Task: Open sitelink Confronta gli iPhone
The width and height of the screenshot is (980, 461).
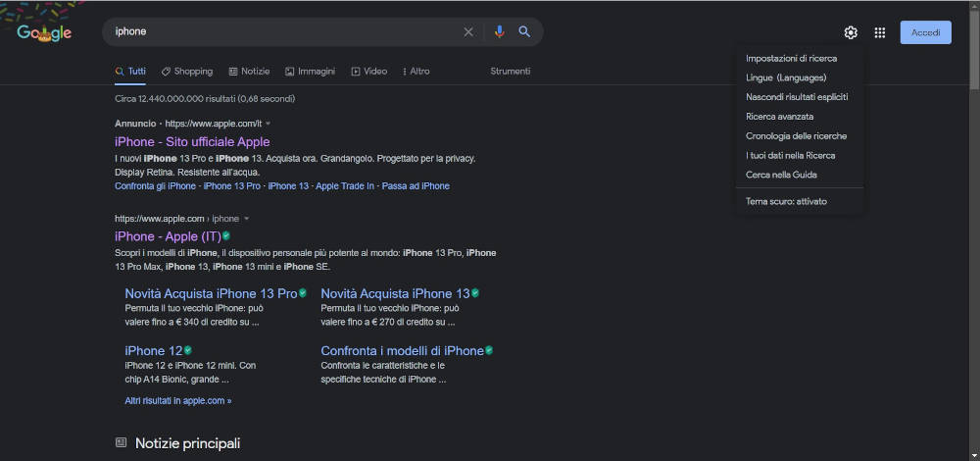Action: point(155,186)
